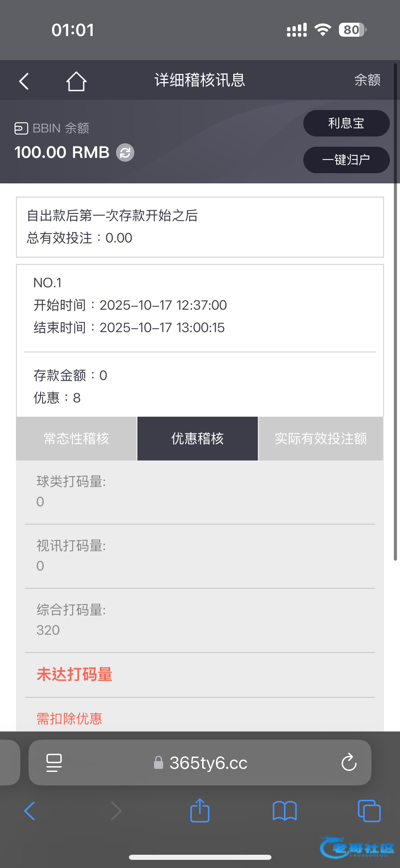This screenshot has height=868, width=400.
Task: Tap the 余额 link in header
Action: tap(367, 80)
